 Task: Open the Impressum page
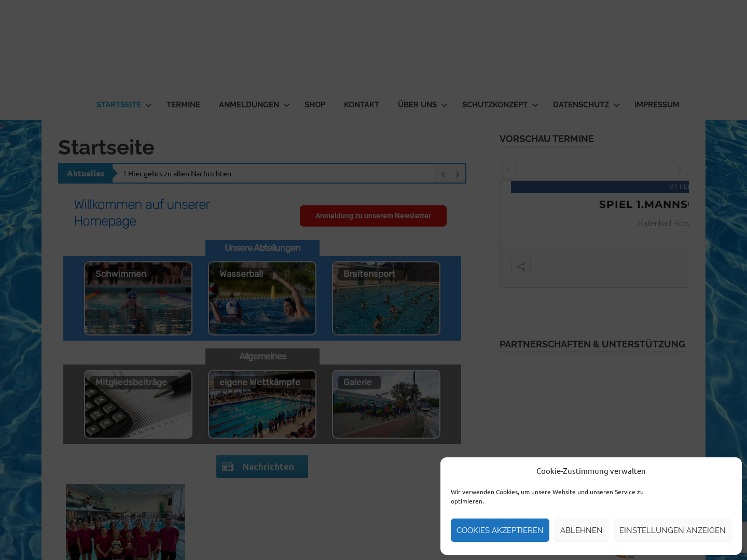pos(657,105)
